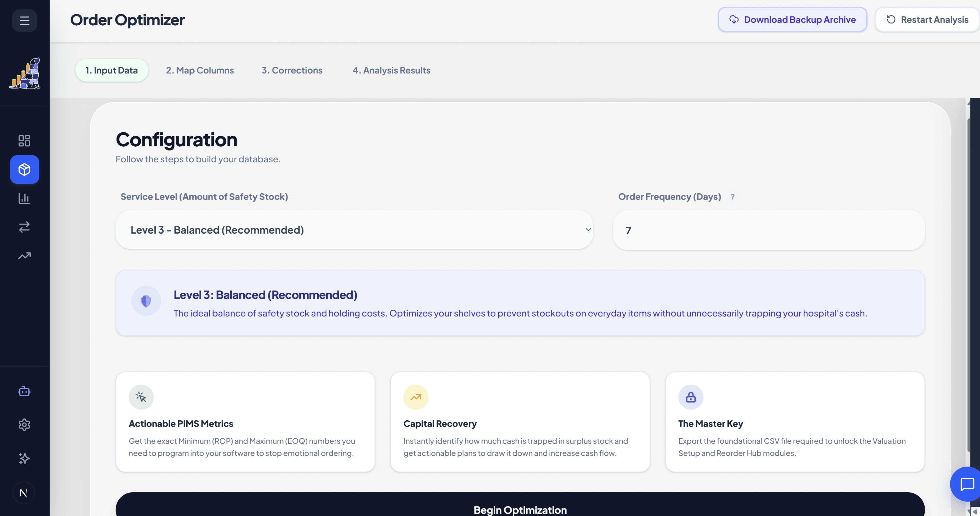
Task: Expand the Service Level dropdown
Action: [354, 230]
